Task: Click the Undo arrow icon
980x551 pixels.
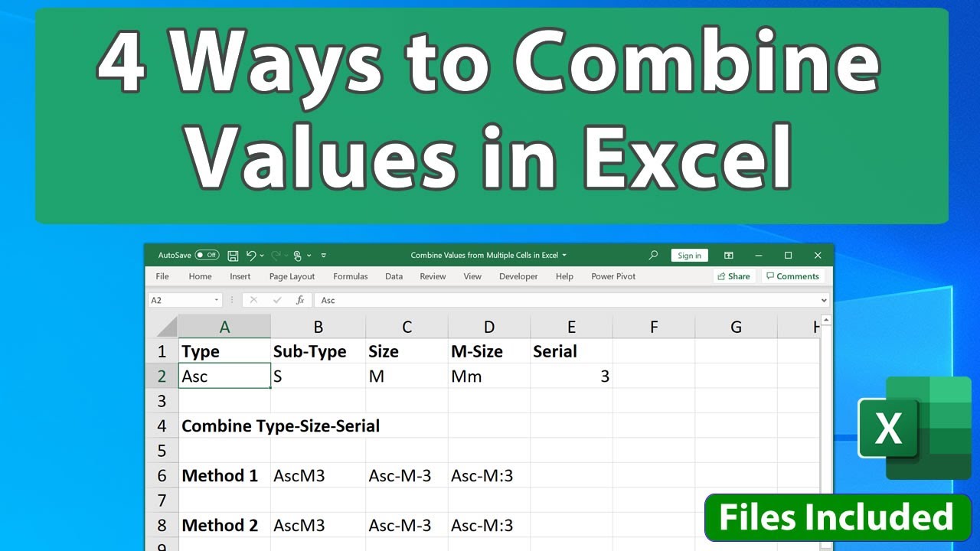Action: (x=250, y=256)
